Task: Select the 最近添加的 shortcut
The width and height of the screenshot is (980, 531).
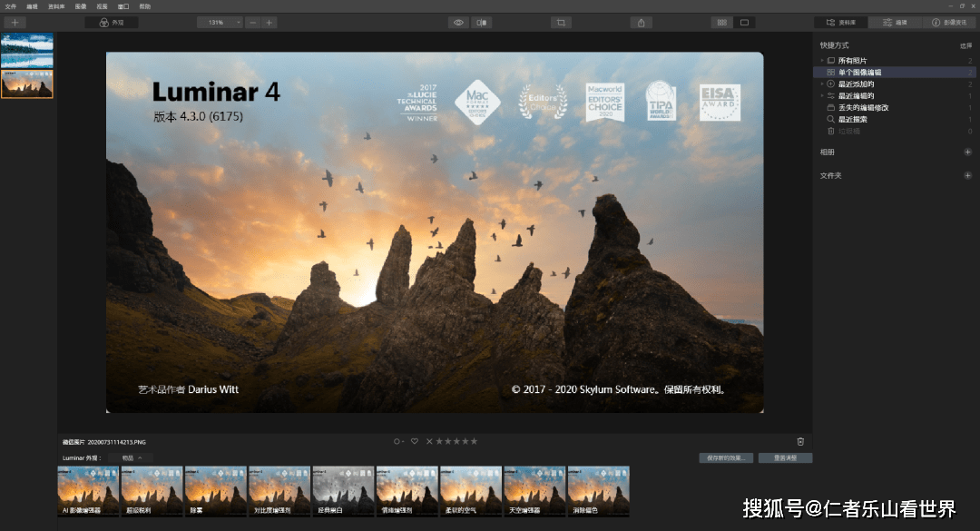Action: pyautogui.click(x=856, y=84)
